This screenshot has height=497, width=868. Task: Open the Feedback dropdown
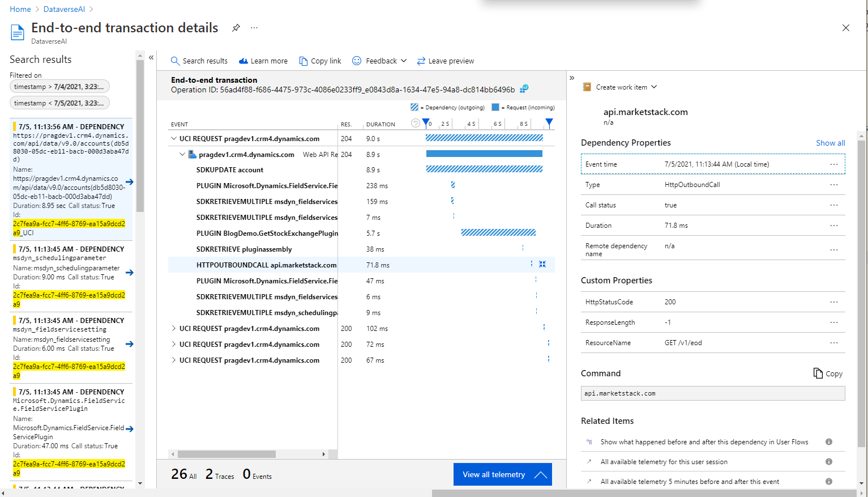pyautogui.click(x=379, y=61)
